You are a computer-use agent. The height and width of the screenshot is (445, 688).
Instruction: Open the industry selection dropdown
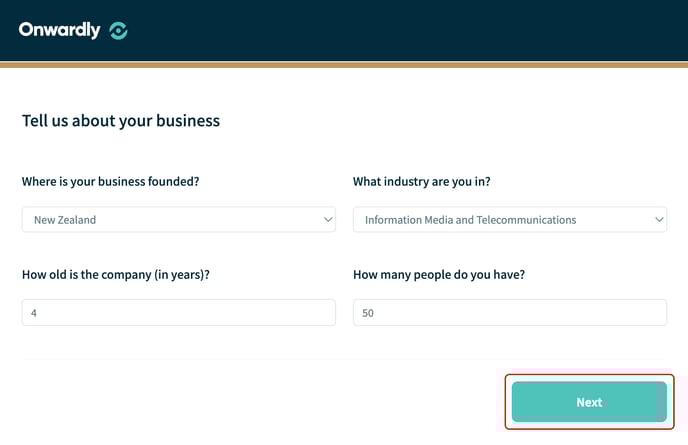510,219
